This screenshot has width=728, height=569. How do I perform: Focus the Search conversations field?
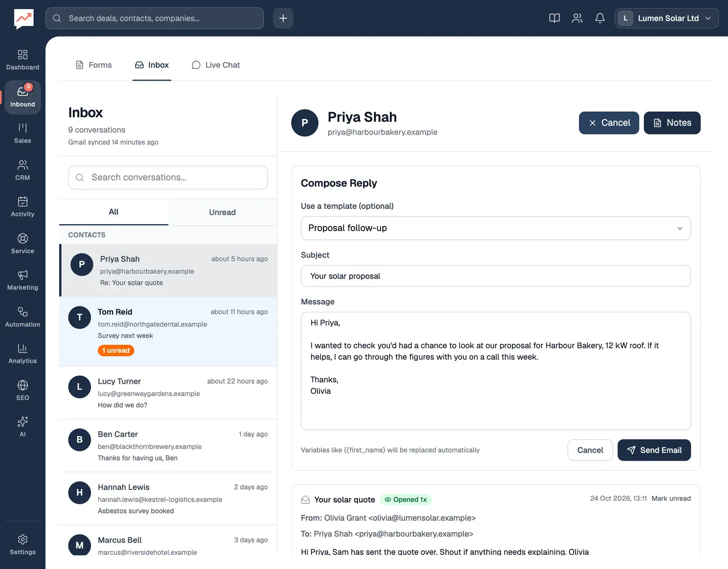pos(168,178)
